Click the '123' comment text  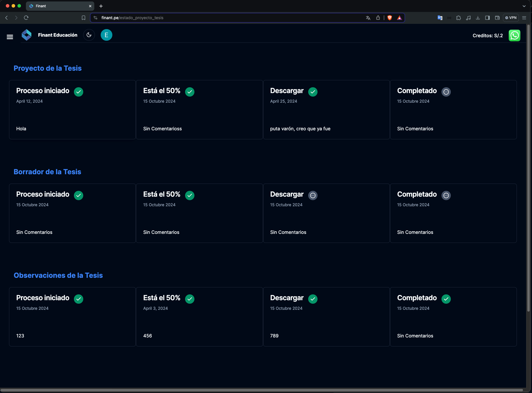[20, 336]
